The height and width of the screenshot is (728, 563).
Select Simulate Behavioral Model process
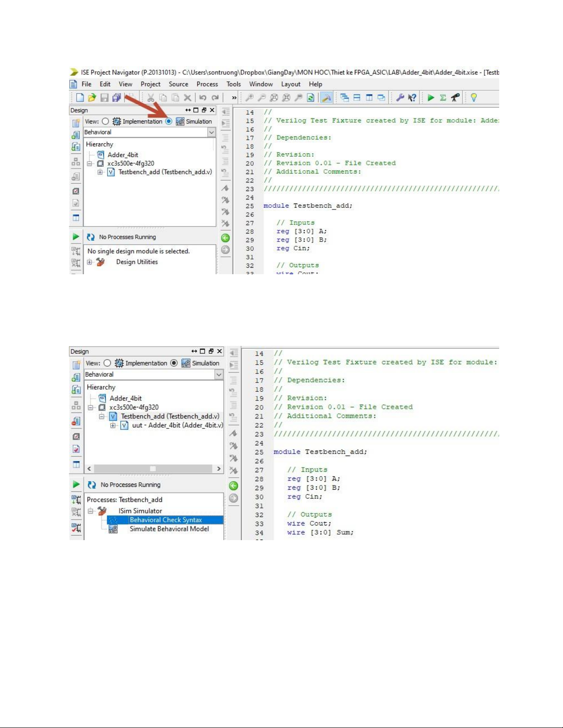[169, 529]
